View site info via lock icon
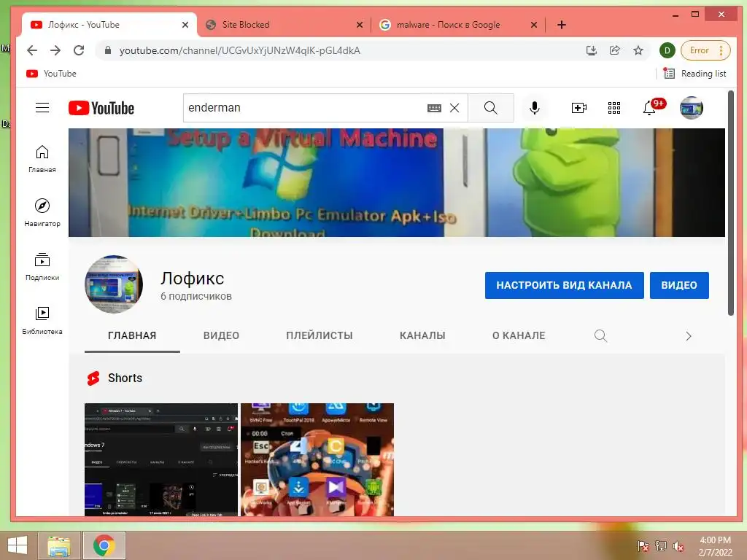The width and height of the screenshot is (747, 560). click(108, 50)
